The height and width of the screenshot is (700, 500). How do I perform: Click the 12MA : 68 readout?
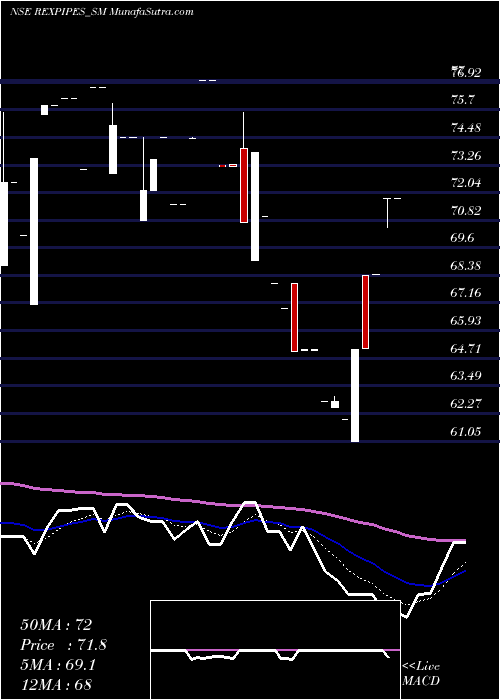pos(56,684)
